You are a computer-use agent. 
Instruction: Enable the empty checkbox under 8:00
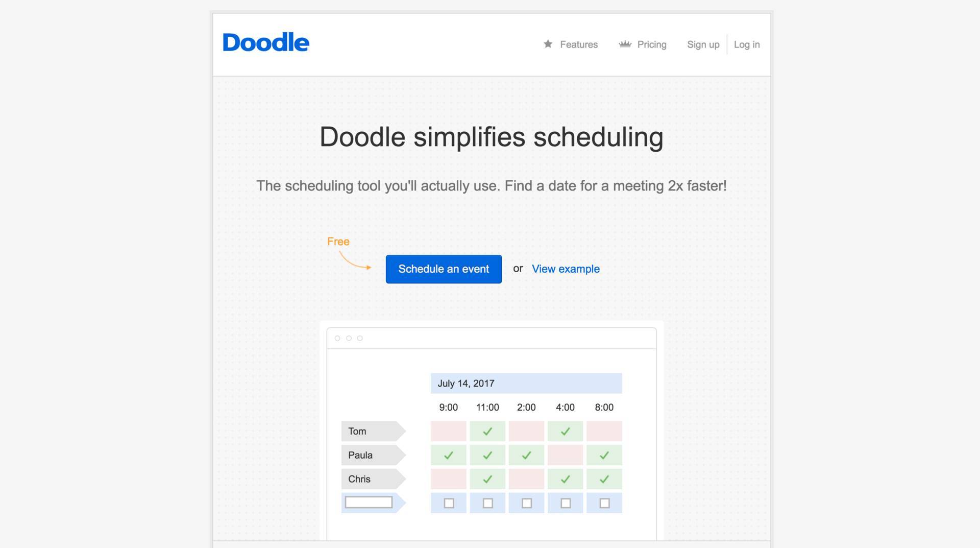coord(604,504)
